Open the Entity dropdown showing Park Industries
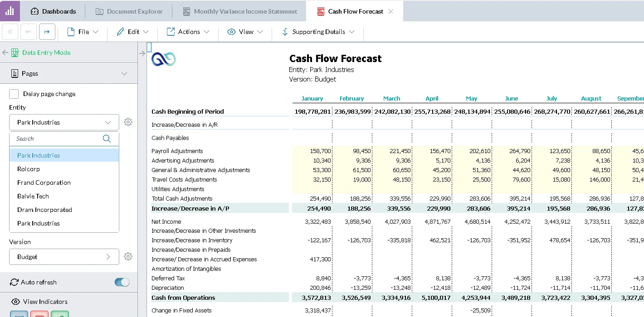This screenshot has height=317, width=644. (x=64, y=122)
